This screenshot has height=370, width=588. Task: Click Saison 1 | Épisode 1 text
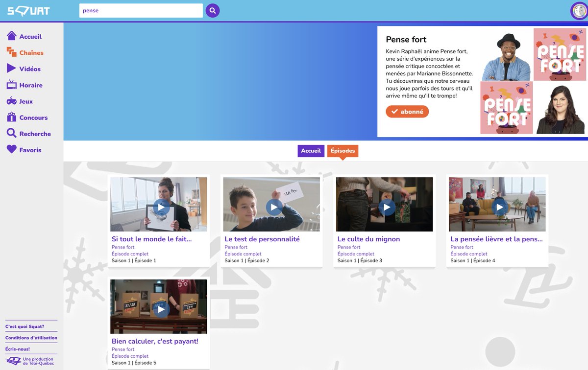[134, 261]
